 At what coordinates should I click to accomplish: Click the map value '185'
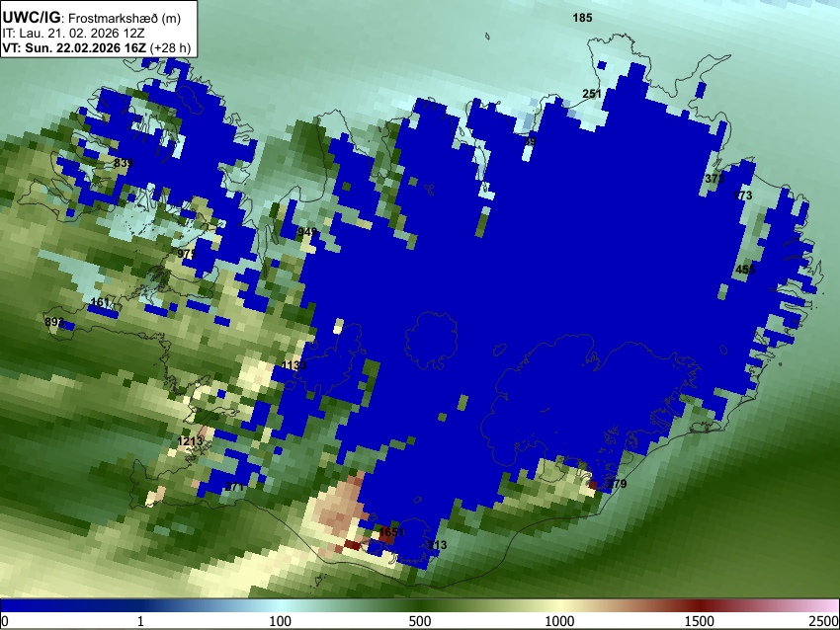582,18
